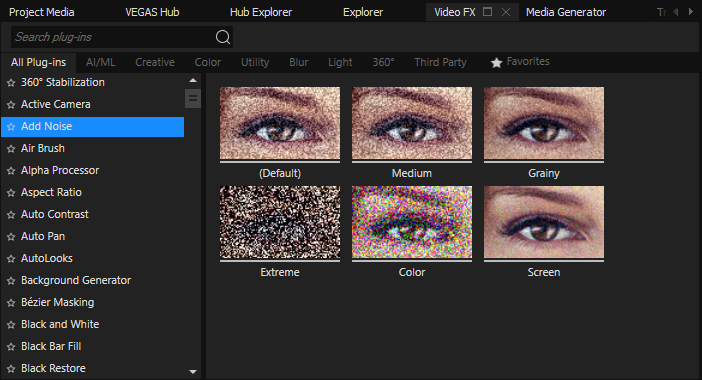Toggle favorite star for Add Noise
Image resolution: width=702 pixels, height=380 pixels.
11,127
